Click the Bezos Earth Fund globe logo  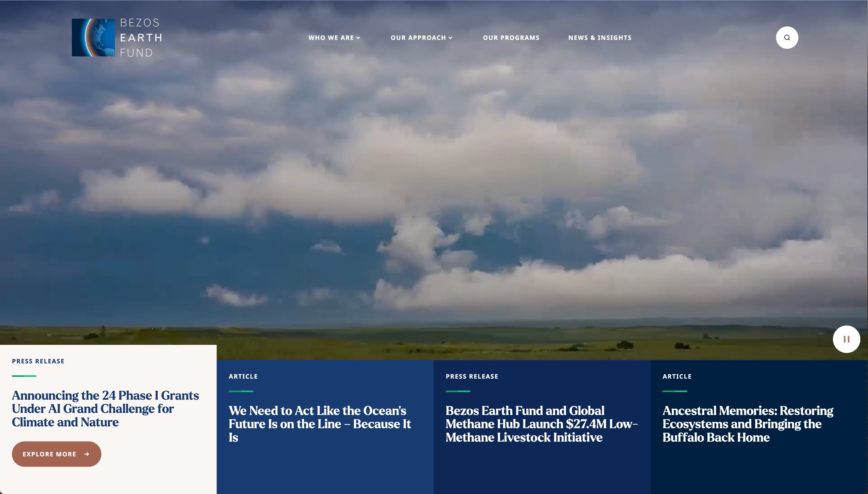(x=93, y=38)
